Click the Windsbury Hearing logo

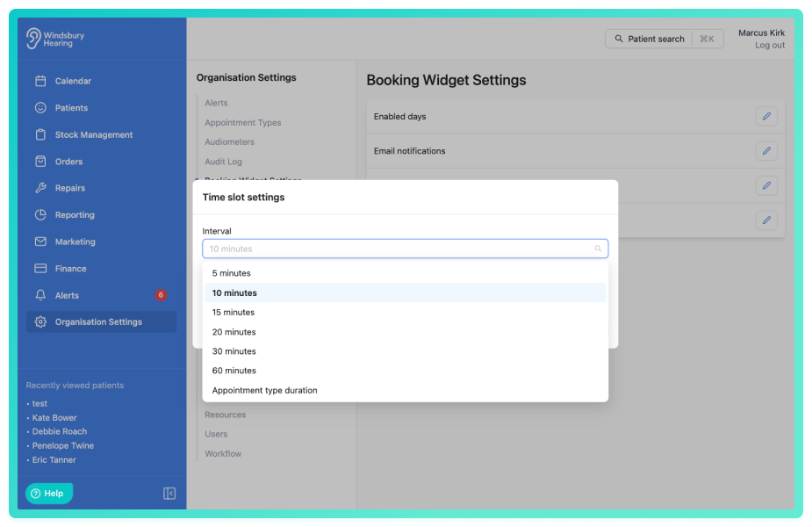(55, 39)
